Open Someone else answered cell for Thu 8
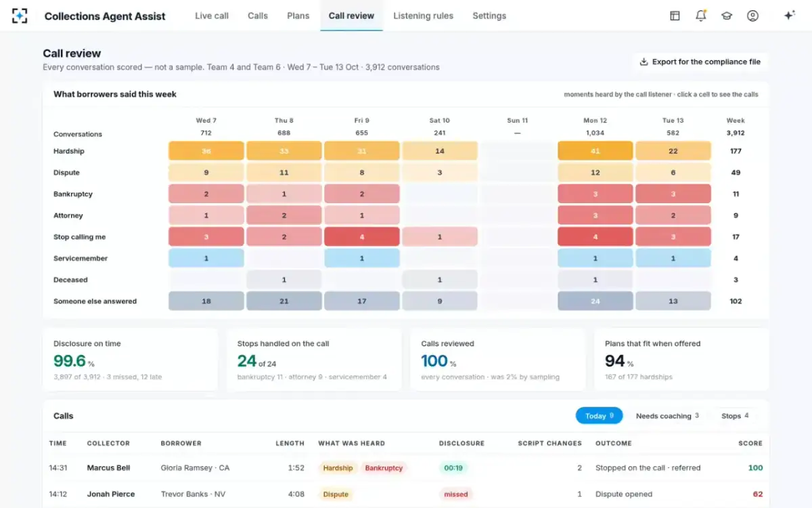The width and height of the screenshot is (812, 508). [284, 301]
